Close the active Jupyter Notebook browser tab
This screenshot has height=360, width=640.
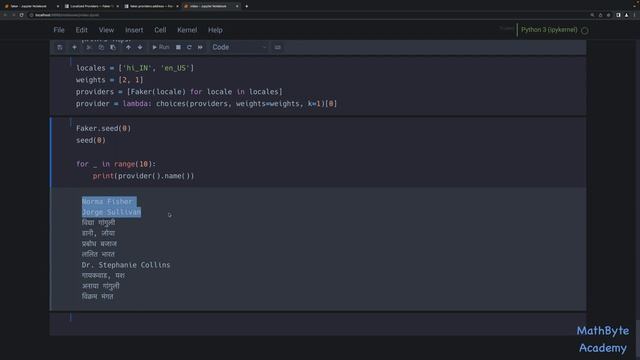237,6
